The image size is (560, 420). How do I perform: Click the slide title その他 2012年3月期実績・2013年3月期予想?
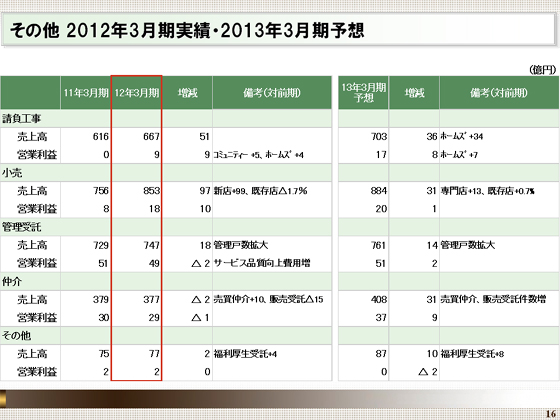pos(187,30)
